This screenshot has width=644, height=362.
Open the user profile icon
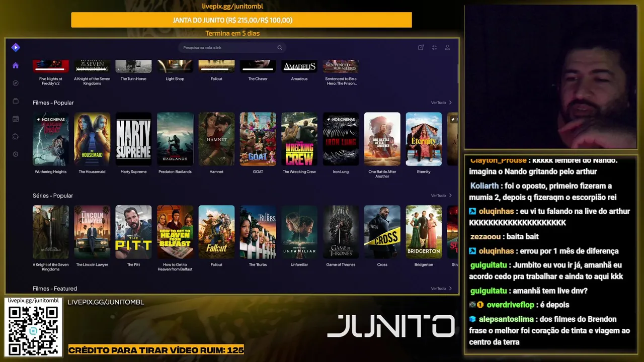click(x=447, y=48)
